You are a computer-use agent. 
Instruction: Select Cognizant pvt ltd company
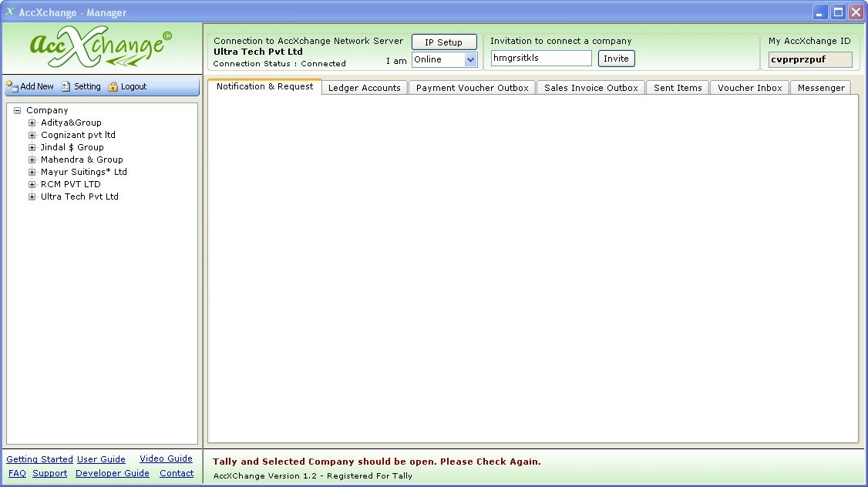78,135
